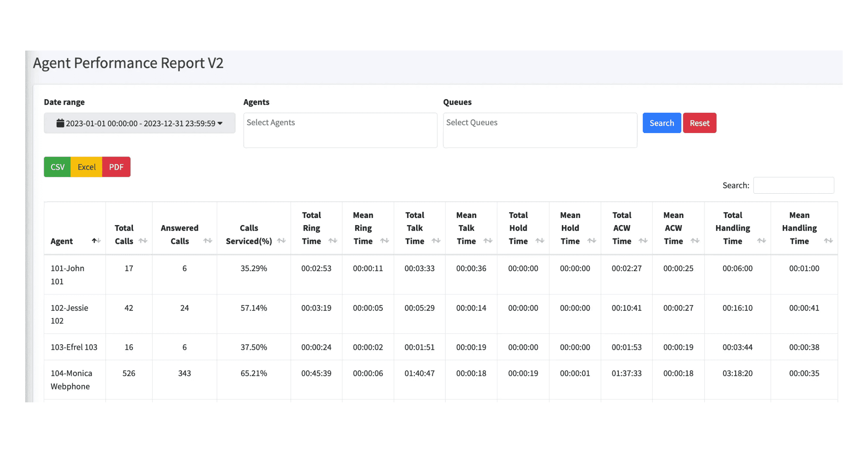Image resolution: width=868 pixels, height=453 pixels.
Task: Sort by Mean Handling Time arrows
Action: coord(828,241)
